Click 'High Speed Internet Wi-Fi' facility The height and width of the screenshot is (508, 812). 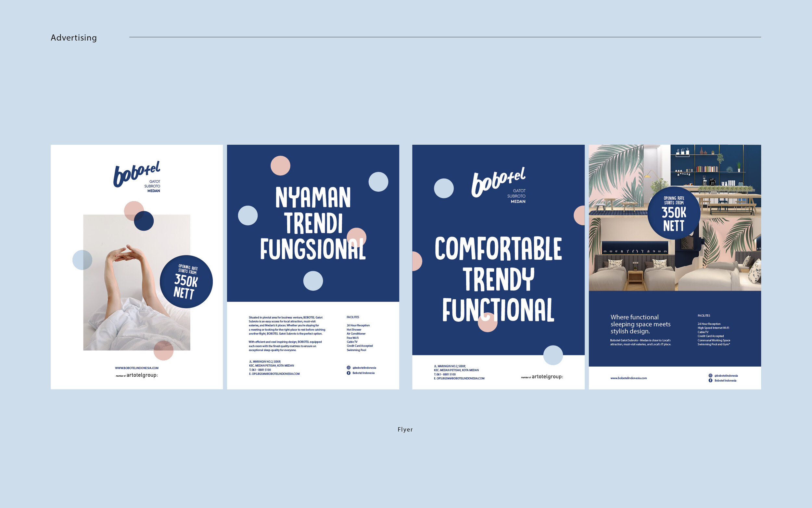click(713, 328)
